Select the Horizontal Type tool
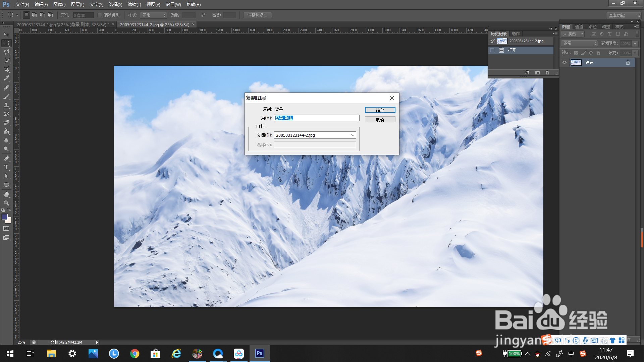Screen dimensions: 644x362 pyautogui.click(x=6, y=167)
